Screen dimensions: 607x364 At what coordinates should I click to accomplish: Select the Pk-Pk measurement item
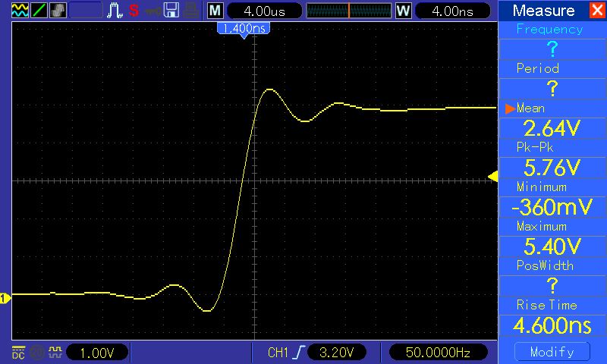point(535,147)
